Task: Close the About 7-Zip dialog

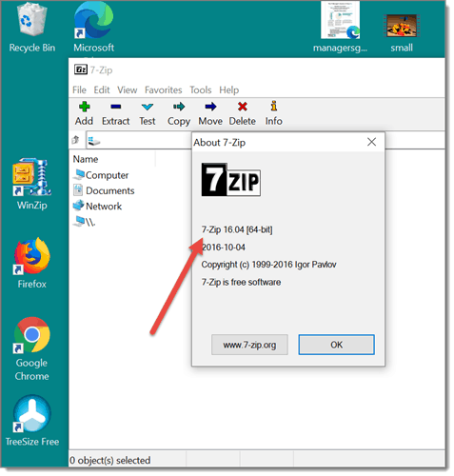Action: [x=371, y=142]
